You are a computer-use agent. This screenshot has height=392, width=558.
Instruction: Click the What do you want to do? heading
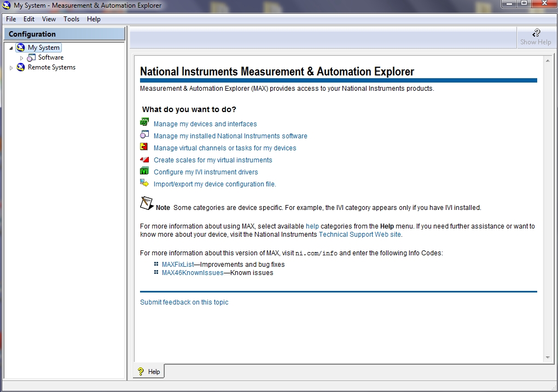coord(189,109)
